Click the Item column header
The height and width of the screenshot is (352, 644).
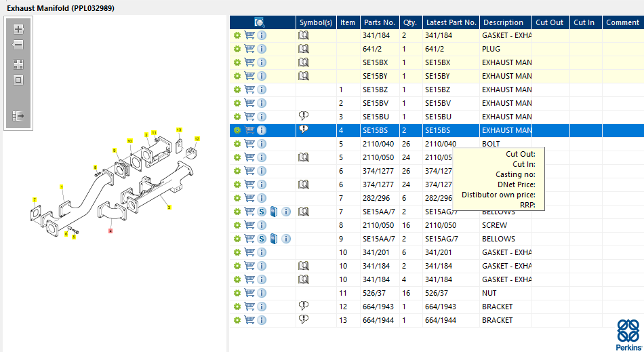pyautogui.click(x=348, y=22)
